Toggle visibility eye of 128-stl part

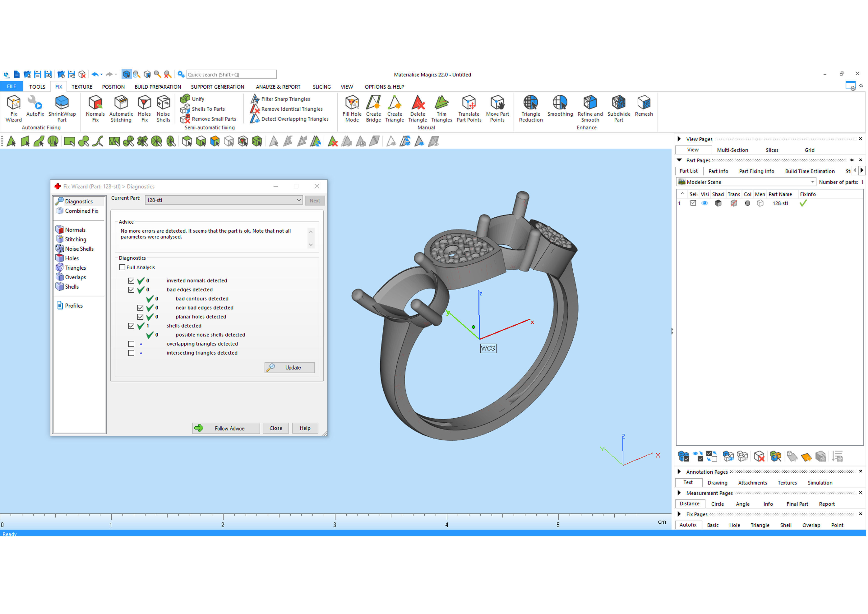(705, 204)
